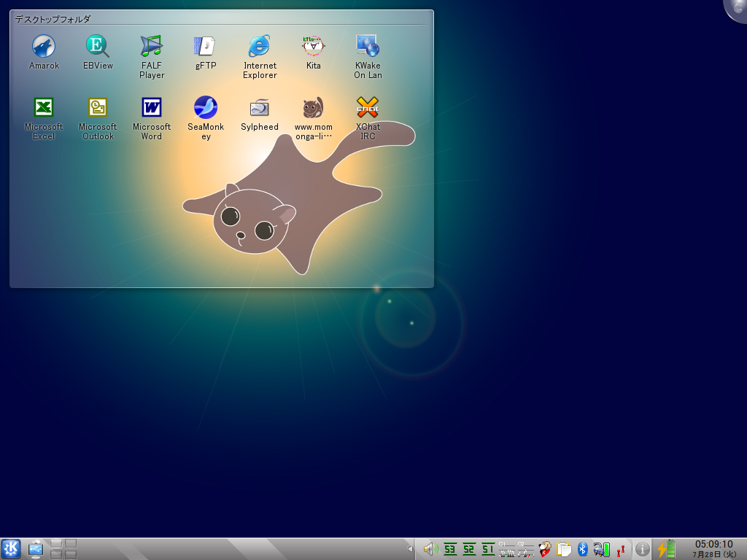Open the Klipper clipboard tray icon
The image size is (747, 560).
click(564, 550)
